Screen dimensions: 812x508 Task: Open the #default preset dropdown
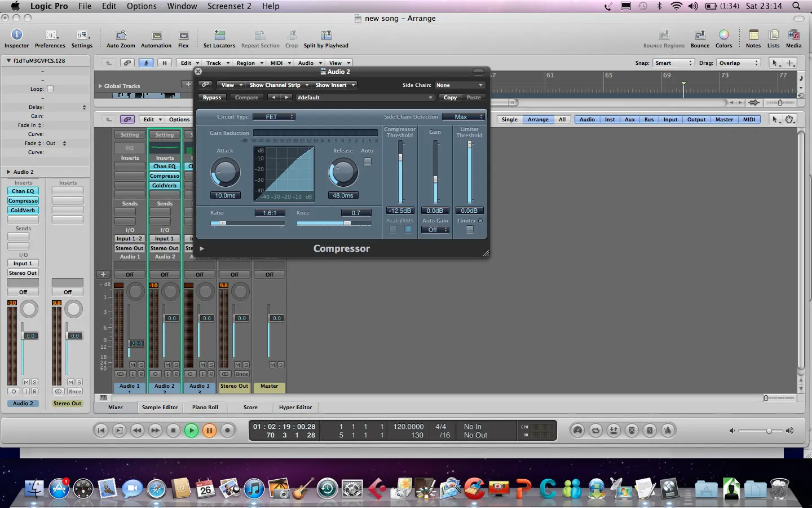tap(364, 98)
